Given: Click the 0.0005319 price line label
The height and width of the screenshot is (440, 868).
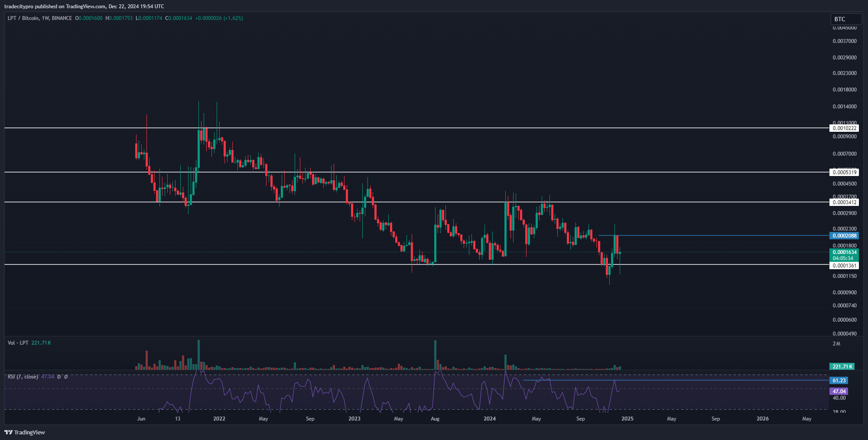Looking at the screenshot, I should tap(844, 173).
